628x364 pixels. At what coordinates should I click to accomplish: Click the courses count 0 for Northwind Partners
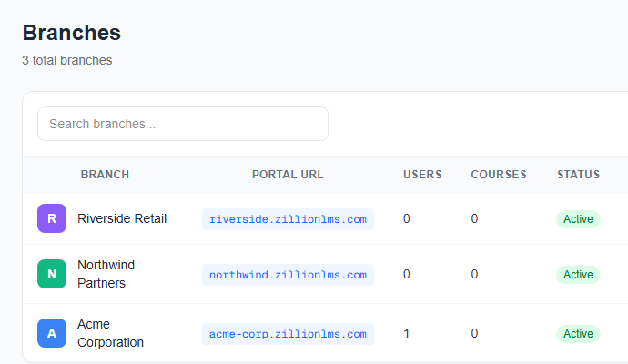(x=474, y=274)
